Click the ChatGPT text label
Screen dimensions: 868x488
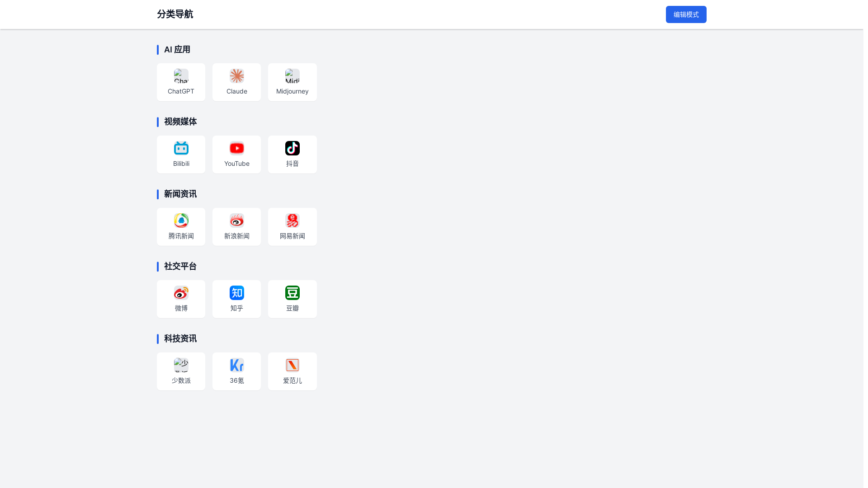tap(181, 91)
